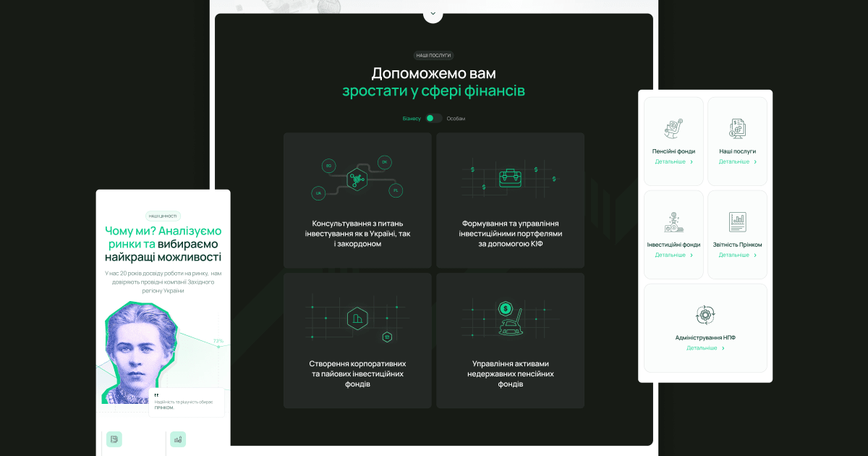Click the Створення корпоративних та пайових фондів title
This screenshot has height=456, width=868.
(x=357, y=373)
